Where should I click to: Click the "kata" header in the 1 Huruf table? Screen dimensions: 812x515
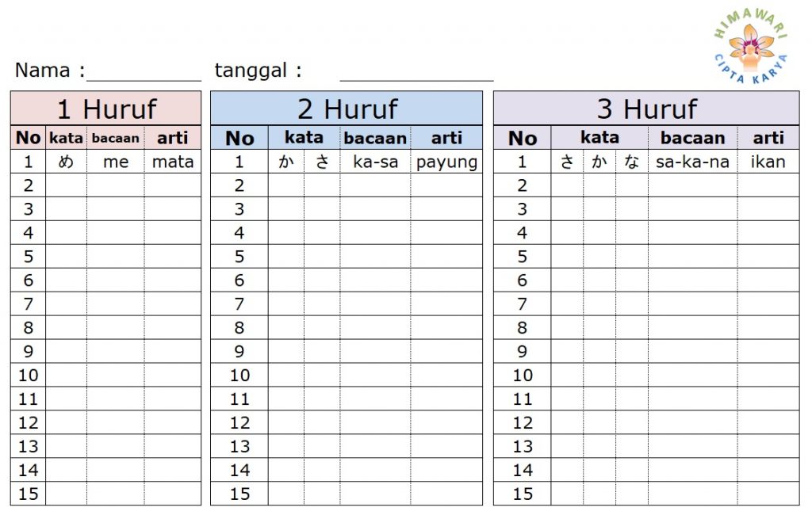tap(66, 138)
